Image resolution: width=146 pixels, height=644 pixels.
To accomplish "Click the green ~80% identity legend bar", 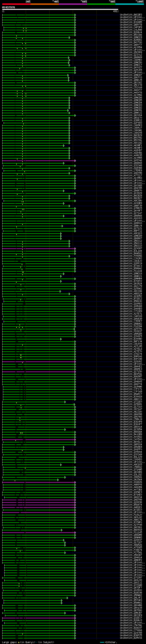I will pos(101,4).
